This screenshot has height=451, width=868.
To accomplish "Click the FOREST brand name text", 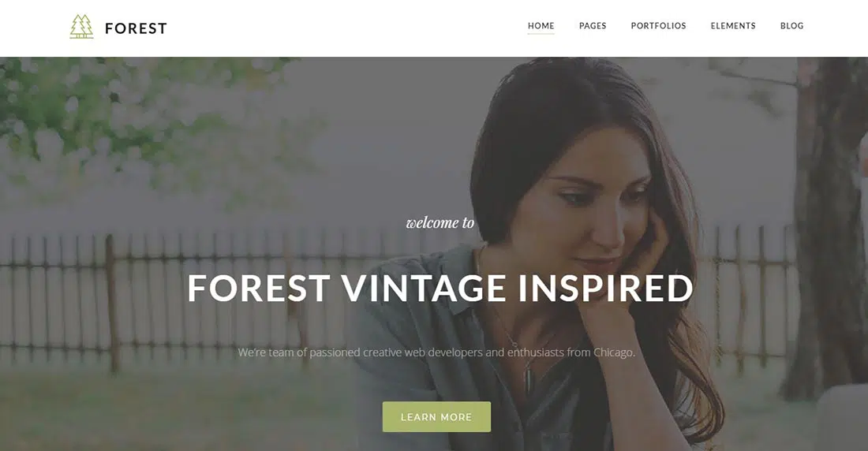I will [137, 28].
